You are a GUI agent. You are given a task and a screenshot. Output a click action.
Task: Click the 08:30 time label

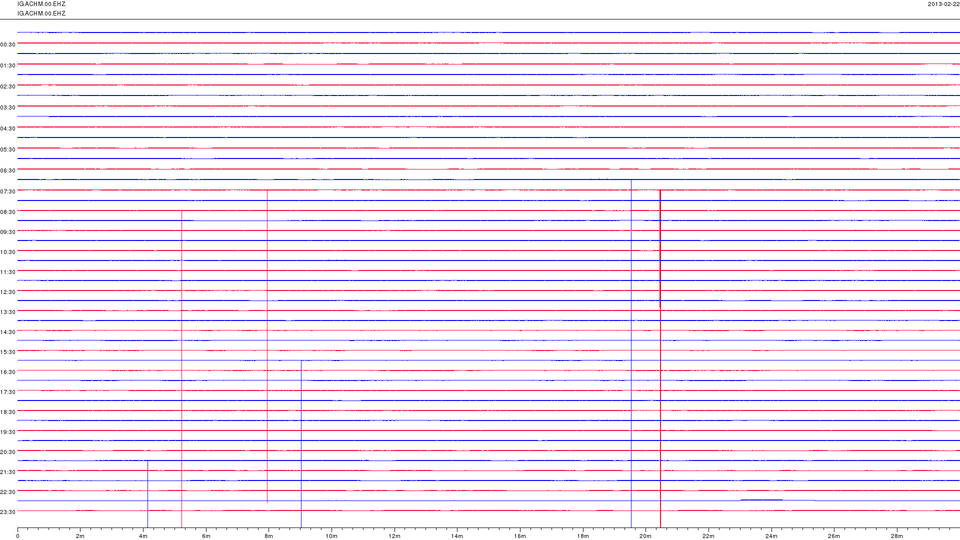[x=8, y=212]
